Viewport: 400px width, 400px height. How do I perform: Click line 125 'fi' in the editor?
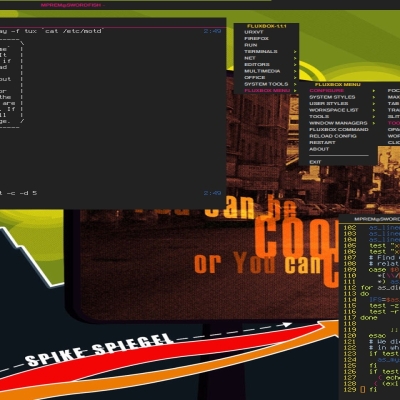click(x=373, y=366)
